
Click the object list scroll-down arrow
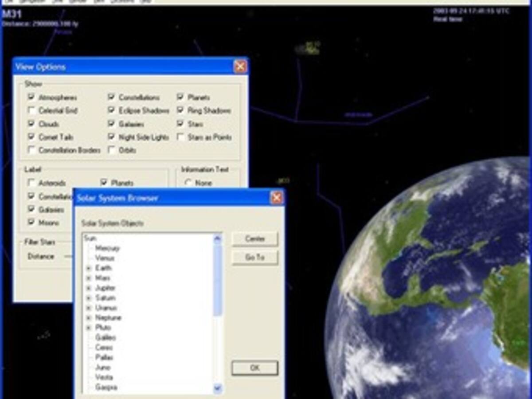pos(217,388)
